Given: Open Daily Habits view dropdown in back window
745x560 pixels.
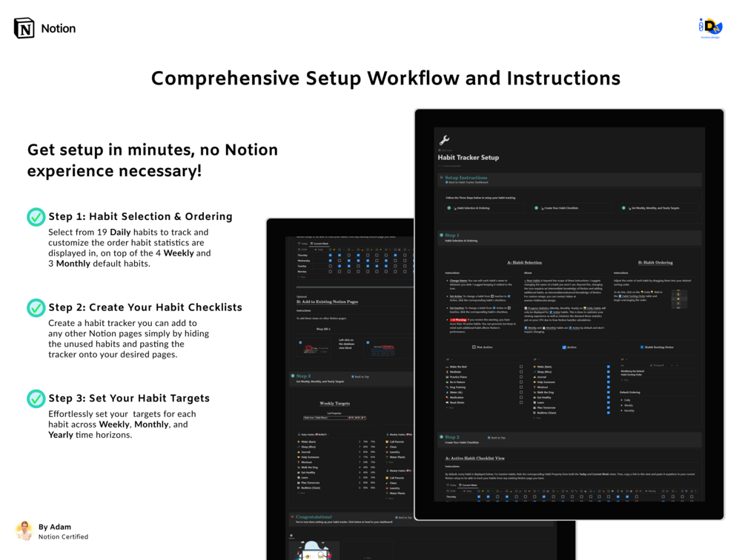Looking at the screenshot, I should click(x=314, y=434).
